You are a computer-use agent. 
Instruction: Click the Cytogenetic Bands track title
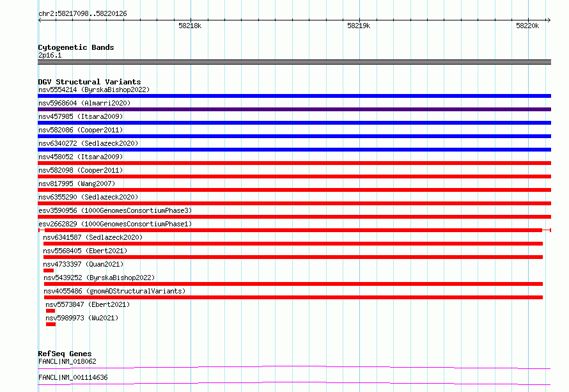point(76,47)
